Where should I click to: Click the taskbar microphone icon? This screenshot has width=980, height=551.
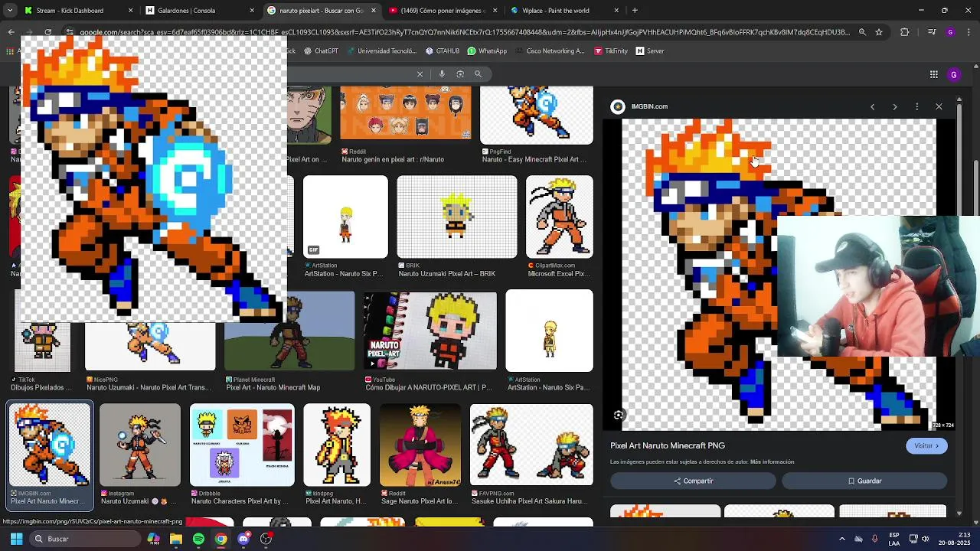click(875, 539)
